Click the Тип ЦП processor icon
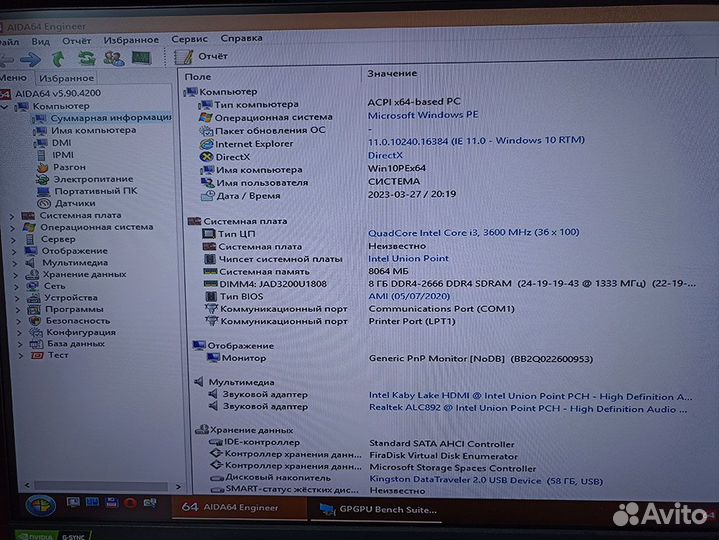719x540 pixels. [x=209, y=234]
